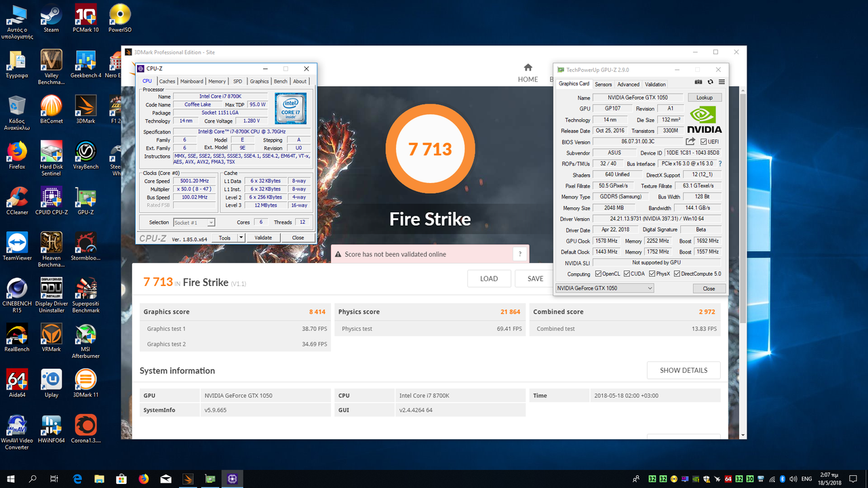Open the Socket #1 selection dropdown

coord(194,222)
